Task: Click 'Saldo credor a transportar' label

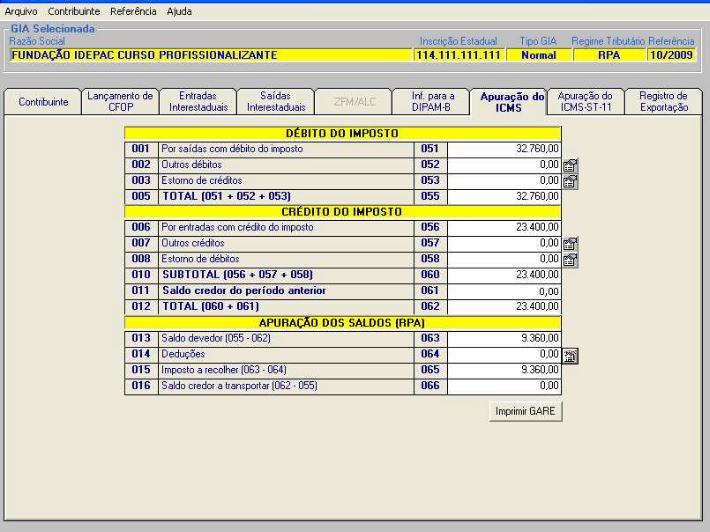Action: [x=239, y=386]
